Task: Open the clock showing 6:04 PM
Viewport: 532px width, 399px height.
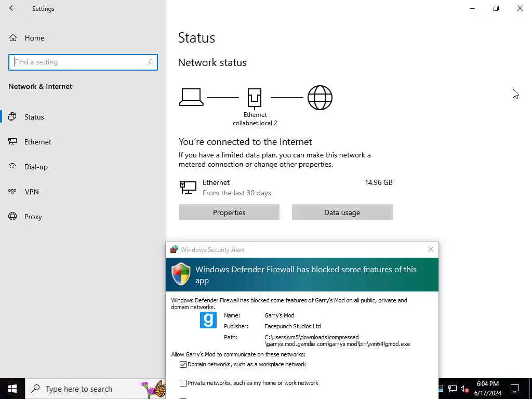Action: pos(487,389)
